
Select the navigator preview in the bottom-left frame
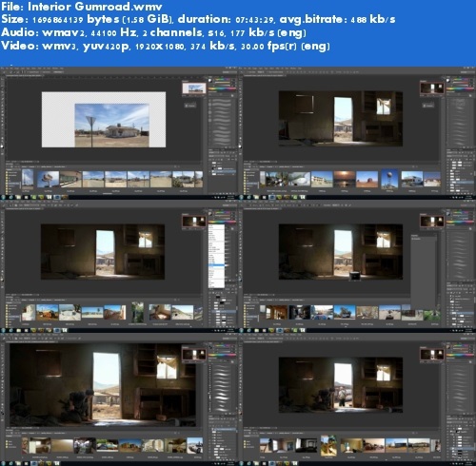(194, 354)
